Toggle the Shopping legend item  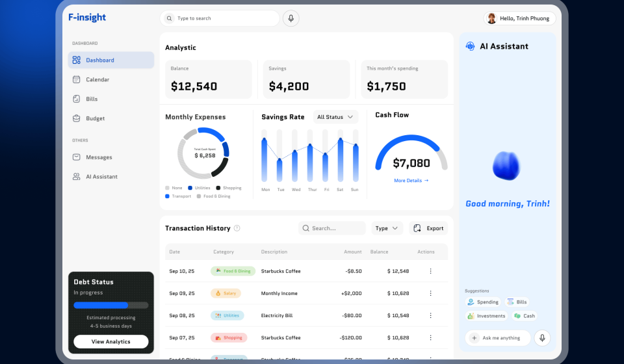229,188
